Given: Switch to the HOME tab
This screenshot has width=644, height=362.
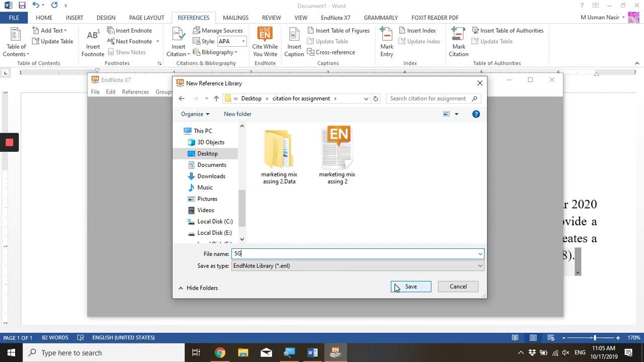Looking at the screenshot, I should click(x=44, y=18).
